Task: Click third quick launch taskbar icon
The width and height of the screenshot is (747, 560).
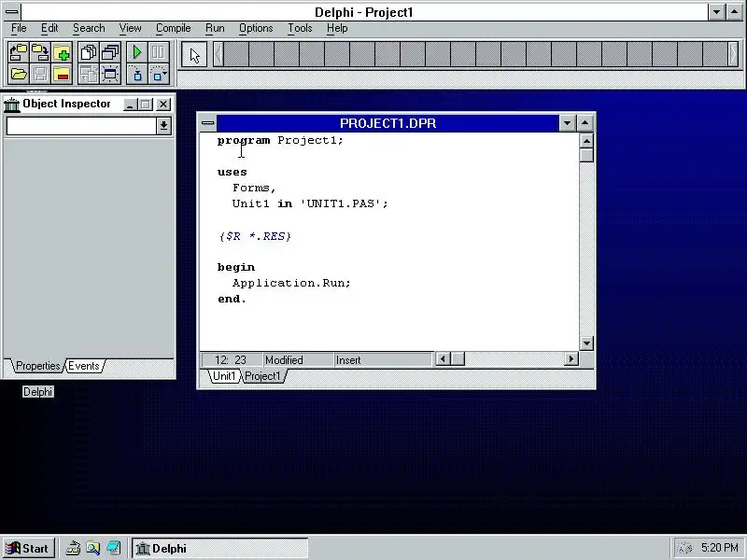Action: tap(113, 548)
